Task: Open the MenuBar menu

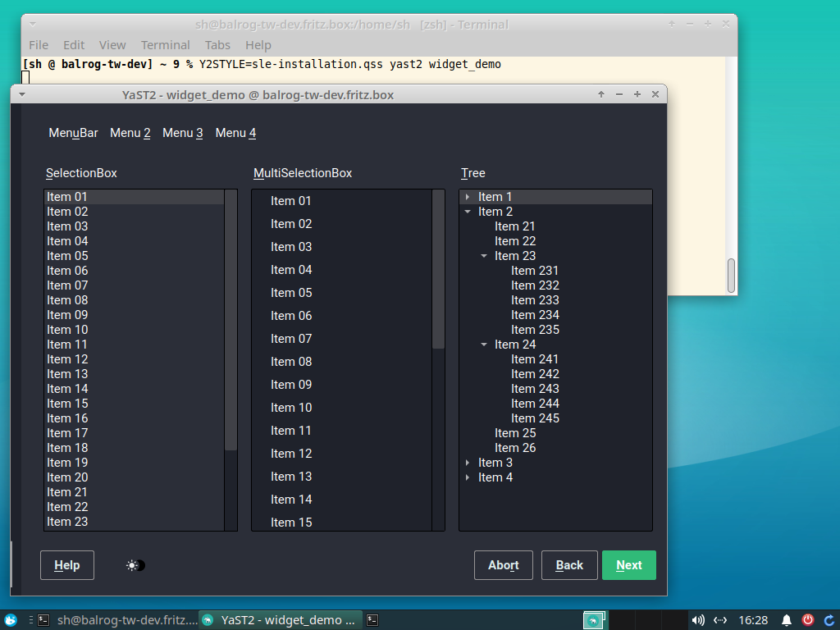Action: pyautogui.click(x=73, y=133)
